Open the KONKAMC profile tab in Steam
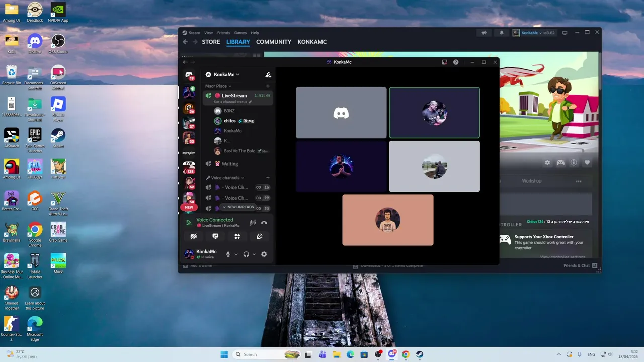 (x=312, y=42)
